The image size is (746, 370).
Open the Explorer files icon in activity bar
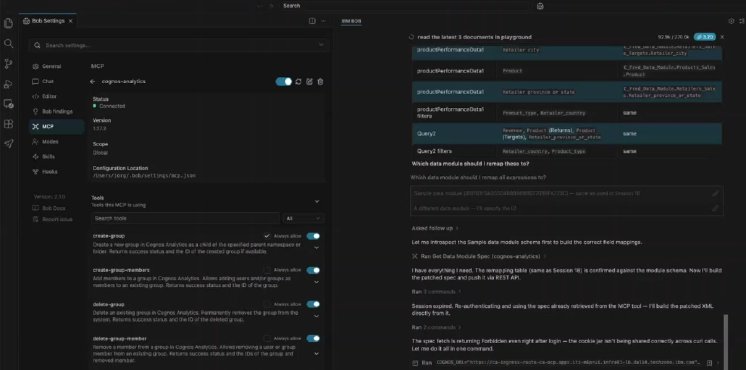8,23
